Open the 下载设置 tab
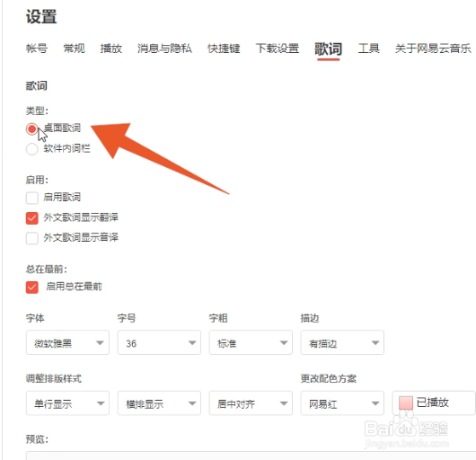 (x=278, y=49)
